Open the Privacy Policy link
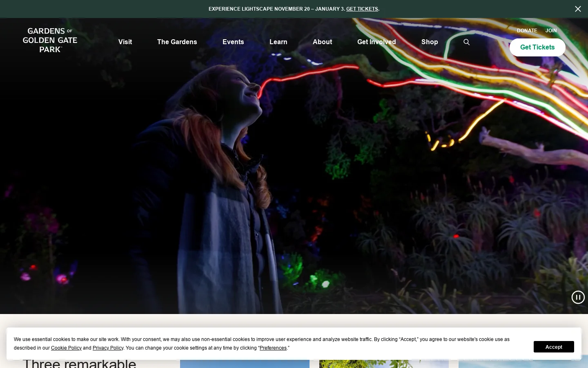Screen dimensions: 588x368 pyautogui.click(x=108, y=348)
